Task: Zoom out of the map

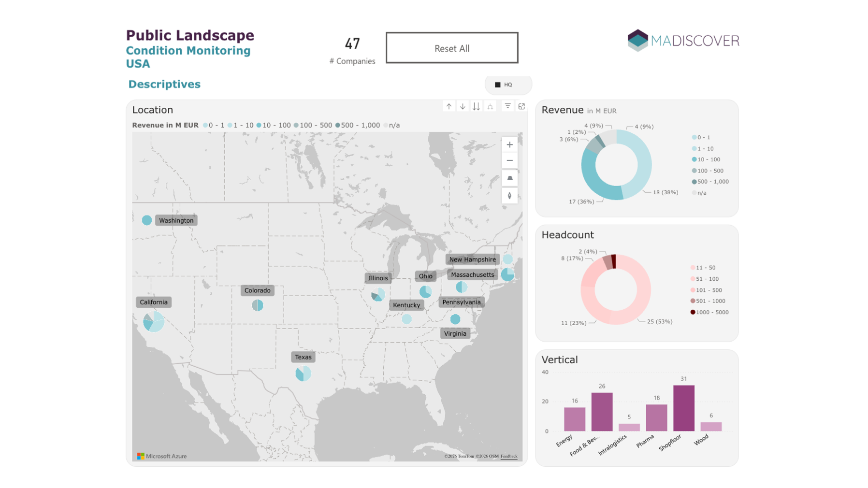Action: pyautogui.click(x=509, y=160)
